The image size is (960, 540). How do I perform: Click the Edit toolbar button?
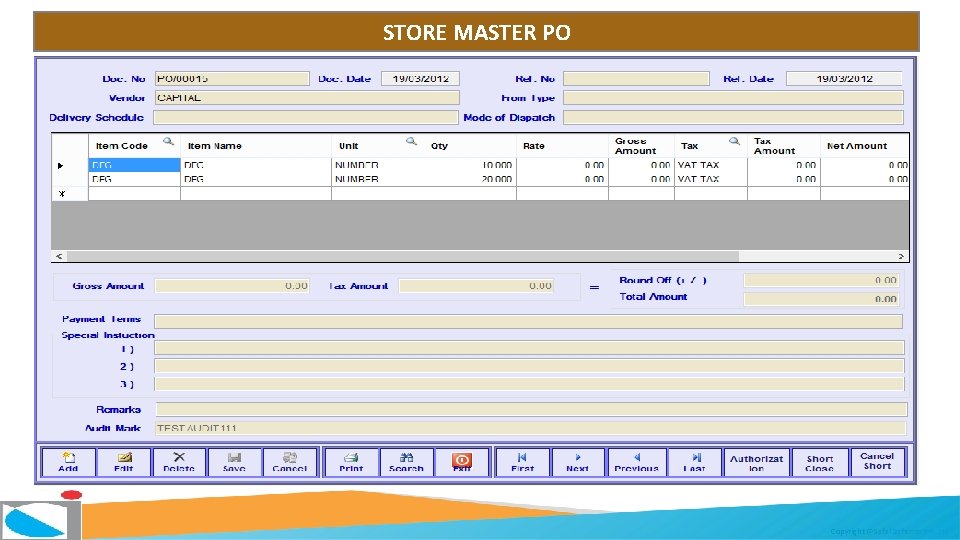tap(124, 462)
